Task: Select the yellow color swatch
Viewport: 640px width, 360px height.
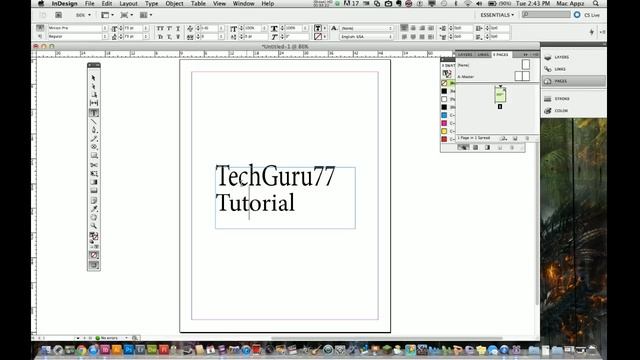Action: pyautogui.click(x=444, y=131)
